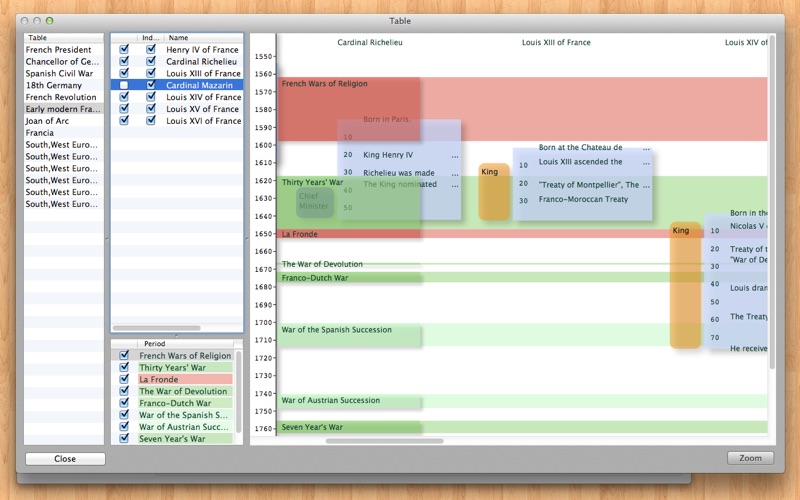Click Louis XIII of France column heading

(556, 42)
